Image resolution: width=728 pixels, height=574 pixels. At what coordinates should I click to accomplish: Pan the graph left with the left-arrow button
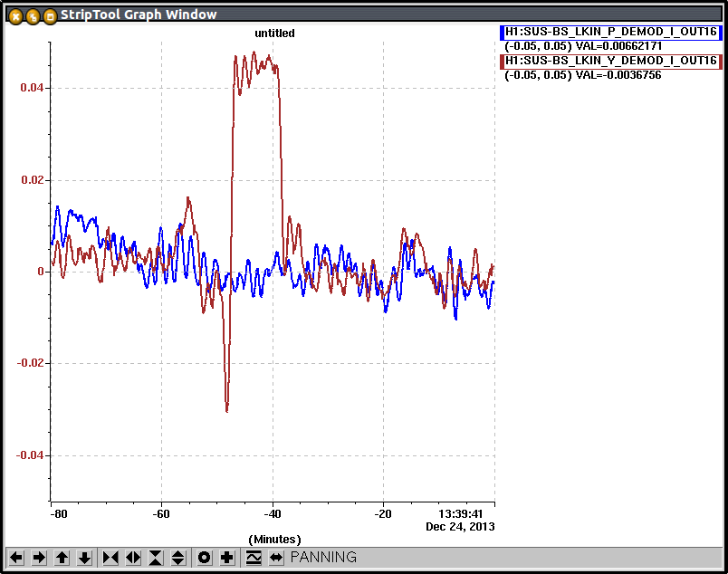coord(16,558)
